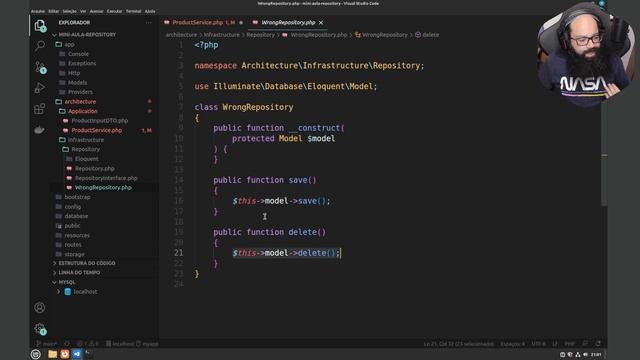This screenshot has height=360, width=640.
Task: Open the Arquivo menu
Action: coord(38,11)
